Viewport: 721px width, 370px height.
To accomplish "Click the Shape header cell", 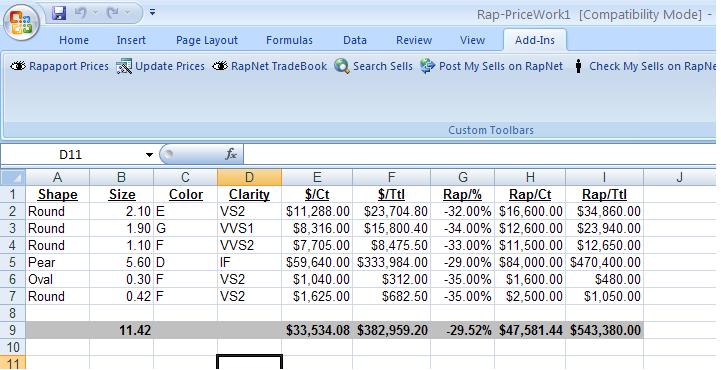I will (x=57, y=194).
